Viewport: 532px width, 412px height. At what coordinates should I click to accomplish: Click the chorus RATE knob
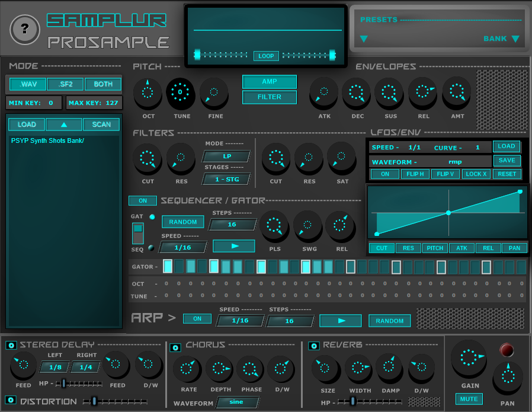[187, 369]
